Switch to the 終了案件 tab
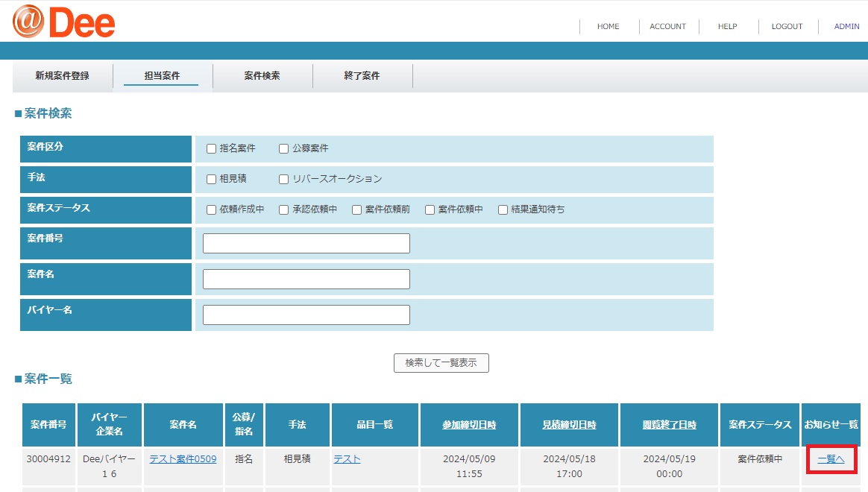 point(362,76)
